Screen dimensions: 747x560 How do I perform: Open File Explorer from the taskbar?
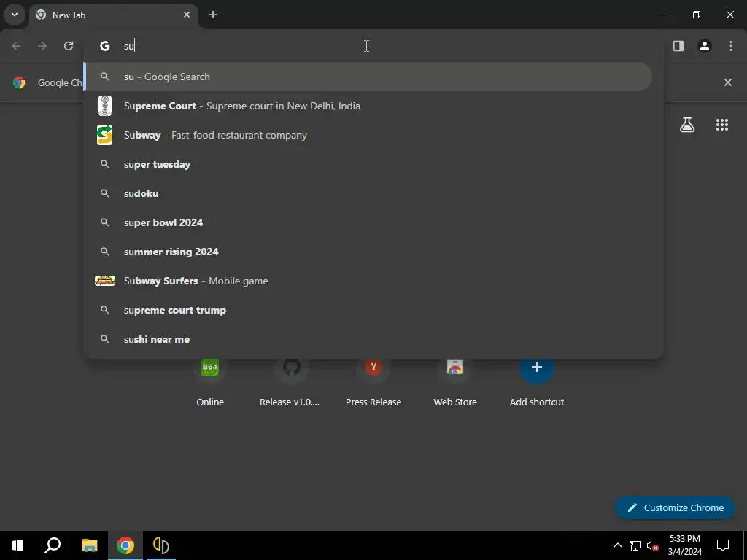(x=89, y=545)
